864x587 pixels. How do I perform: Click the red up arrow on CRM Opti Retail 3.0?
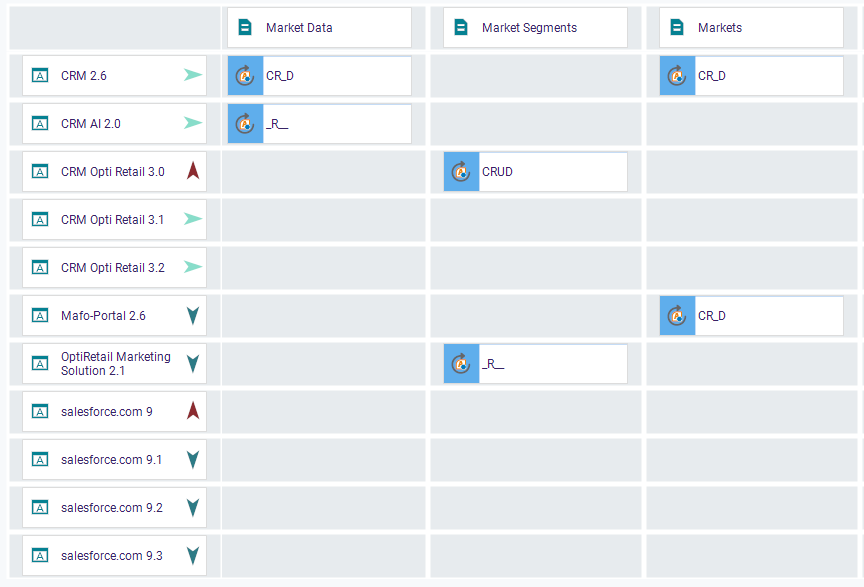coord(193,172)
